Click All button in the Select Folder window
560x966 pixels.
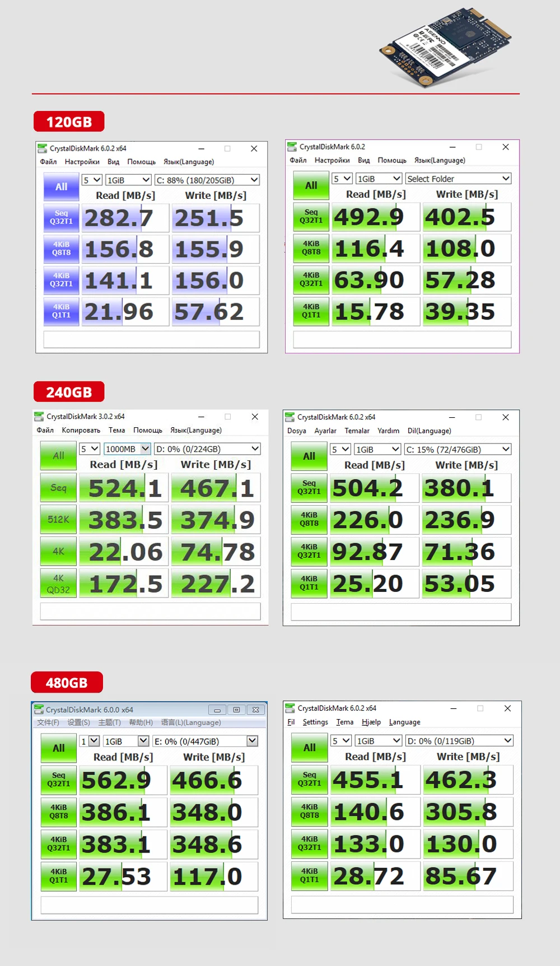click(x=311, y=185)
